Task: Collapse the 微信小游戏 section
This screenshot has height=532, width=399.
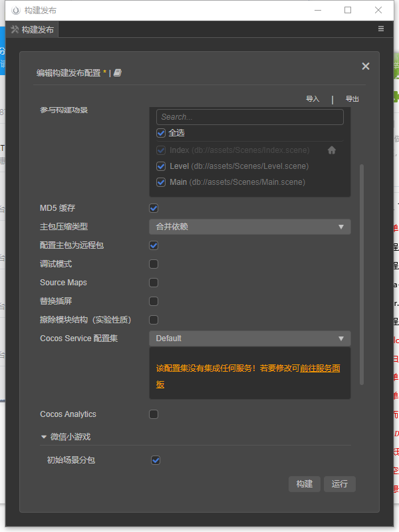Action: click(x=44, y=437)
